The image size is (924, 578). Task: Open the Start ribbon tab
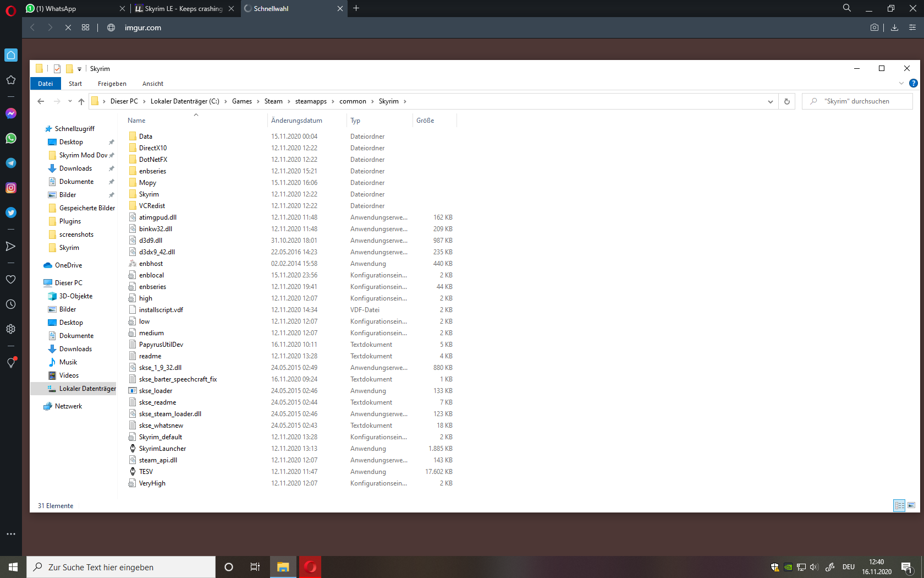point(75,84)
